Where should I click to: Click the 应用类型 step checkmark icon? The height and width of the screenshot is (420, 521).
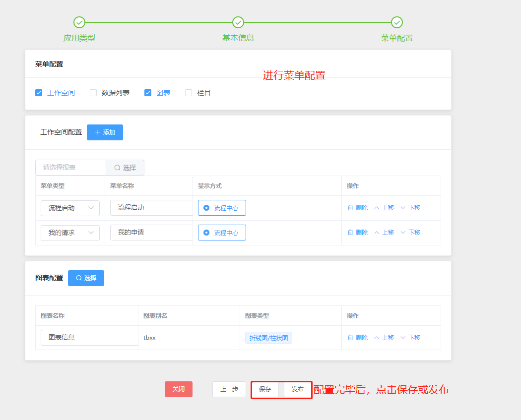point(79,22)
